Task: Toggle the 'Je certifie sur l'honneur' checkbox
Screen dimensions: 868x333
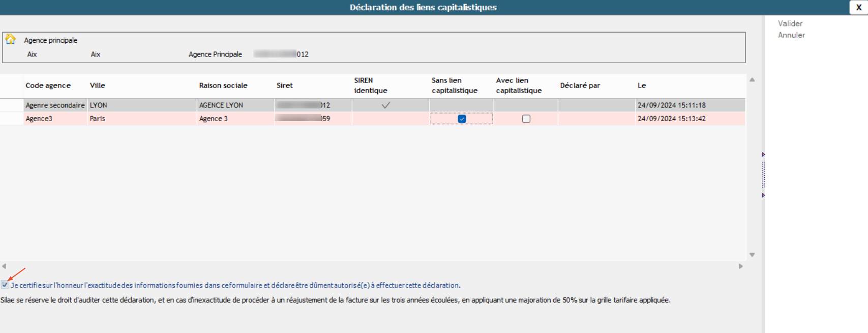Action: pos(5,285)
